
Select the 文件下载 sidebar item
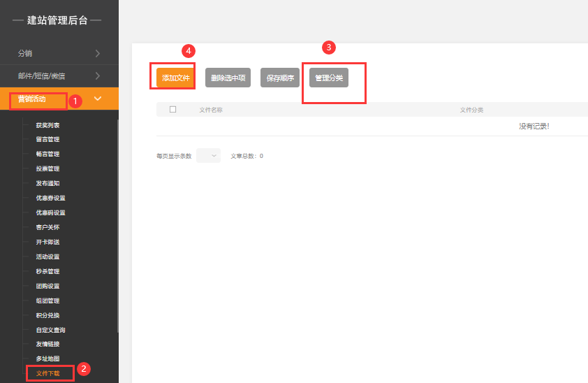coord(47,374)
